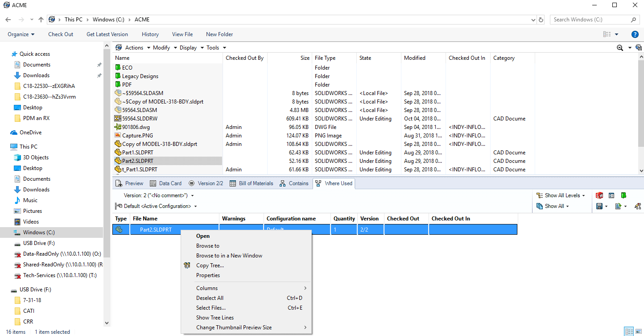The image size is (644, 336).
Task: Click the Show All Levels tree icon
Action: point(540,195)
